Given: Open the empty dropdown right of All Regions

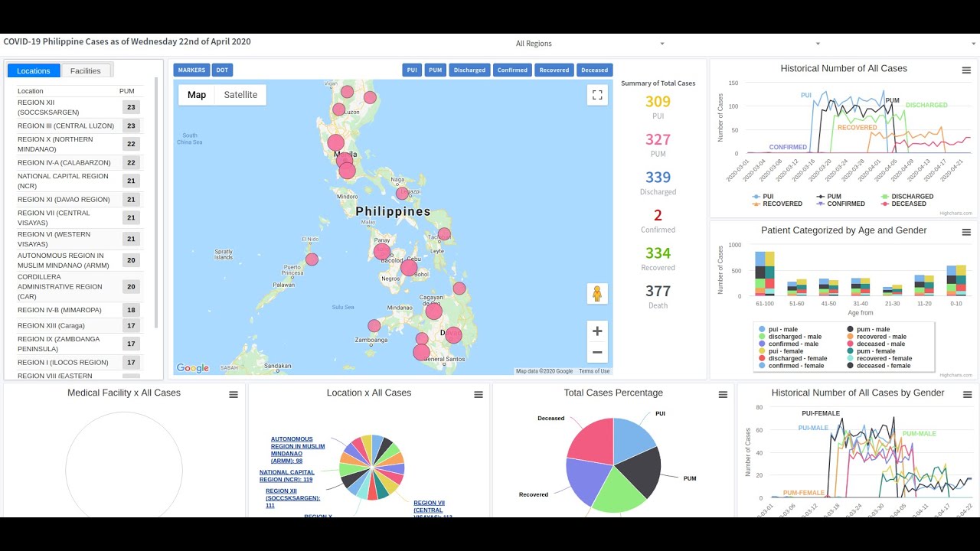Looking at the screenshot, I should (745, 44).
